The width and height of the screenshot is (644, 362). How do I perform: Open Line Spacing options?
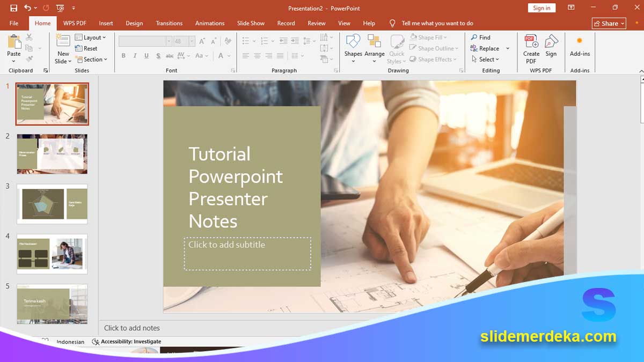tap(309, 41)
